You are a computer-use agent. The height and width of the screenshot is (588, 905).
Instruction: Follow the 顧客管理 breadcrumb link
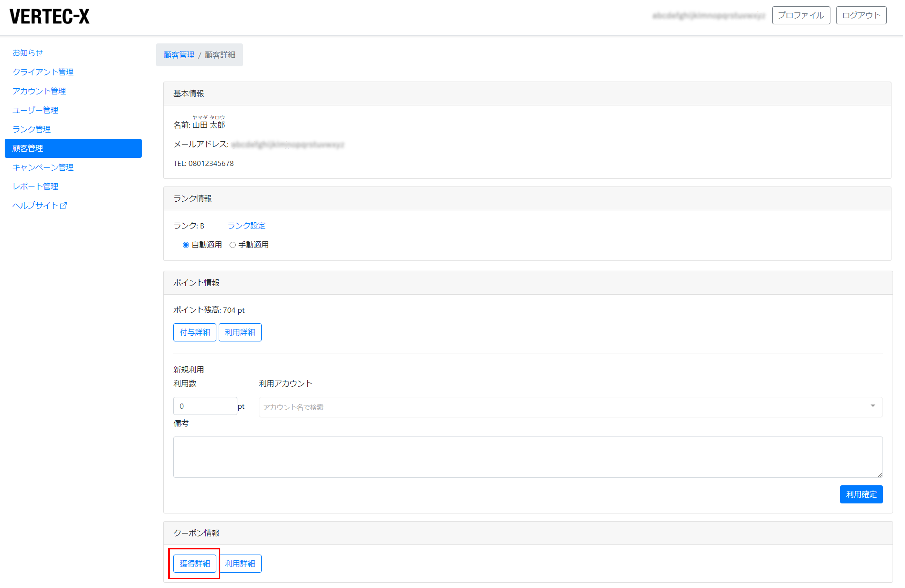click(179, 55)
